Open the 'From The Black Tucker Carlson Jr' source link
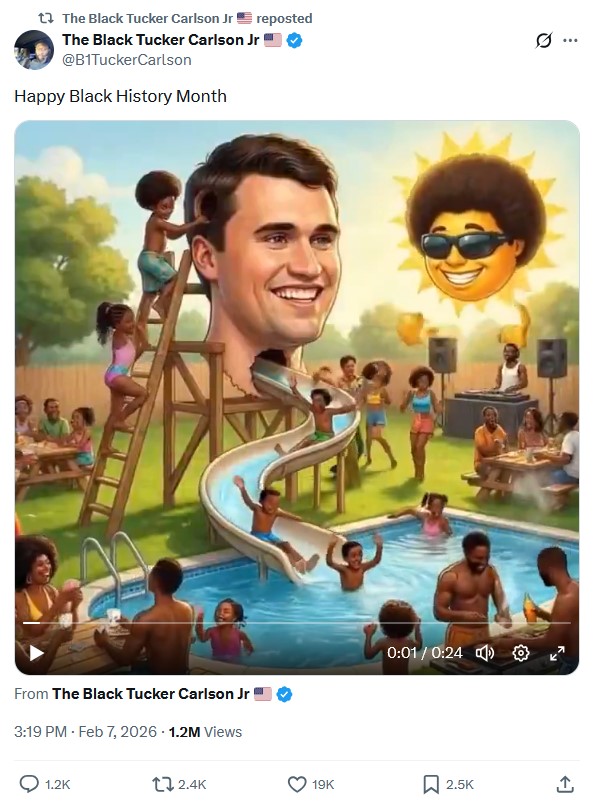The width and height of the screenshot is (594, 803). click(151, 694)
